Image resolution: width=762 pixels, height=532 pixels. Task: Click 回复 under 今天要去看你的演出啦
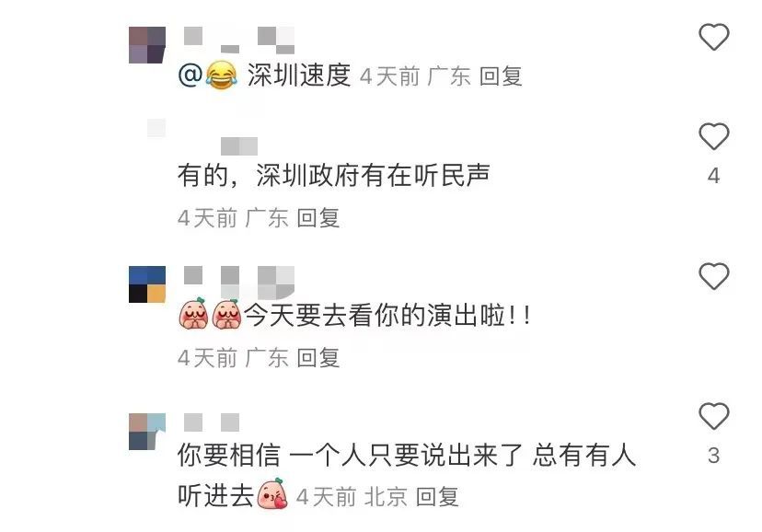click(x=317, y=358)
